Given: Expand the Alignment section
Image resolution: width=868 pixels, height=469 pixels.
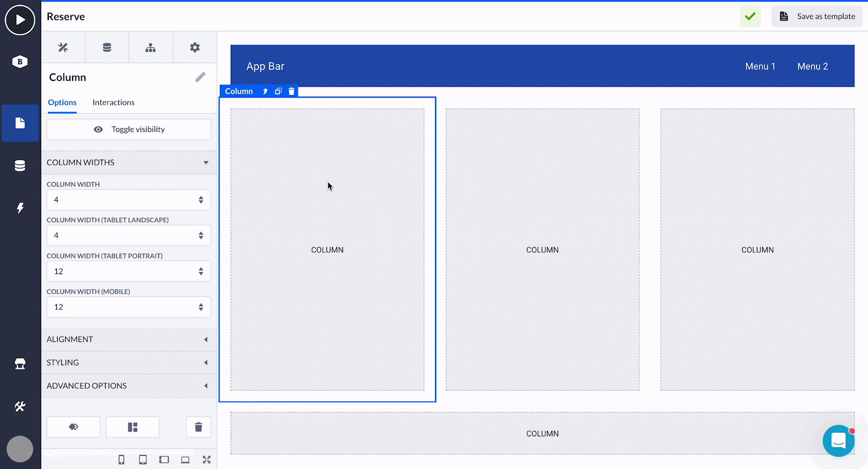Looking at the screenshot, I should (129, 339).
